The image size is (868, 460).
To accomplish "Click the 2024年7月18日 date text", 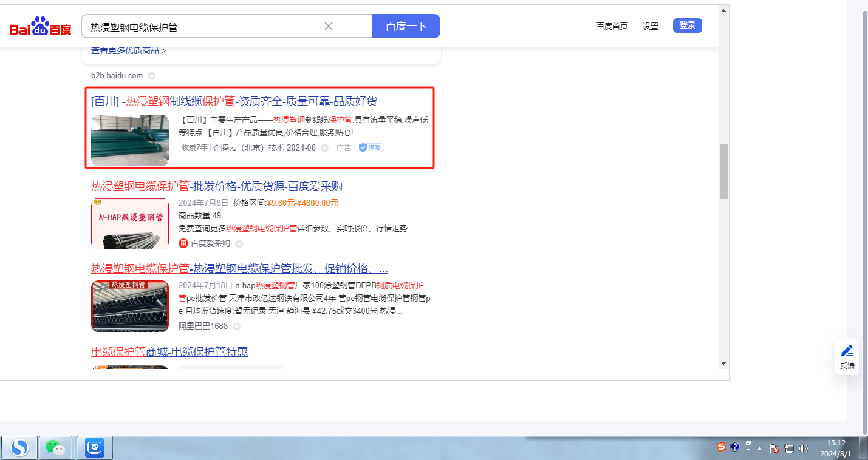I will tap(206, 285).
